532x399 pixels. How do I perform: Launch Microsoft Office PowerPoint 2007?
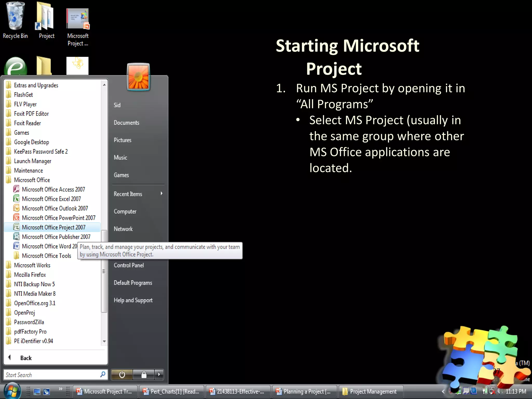[x=58, y=218]
